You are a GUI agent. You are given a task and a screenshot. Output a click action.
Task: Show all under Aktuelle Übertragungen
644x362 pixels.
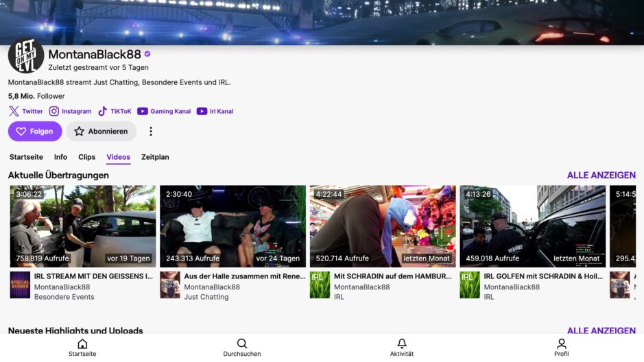click(601, 176)
